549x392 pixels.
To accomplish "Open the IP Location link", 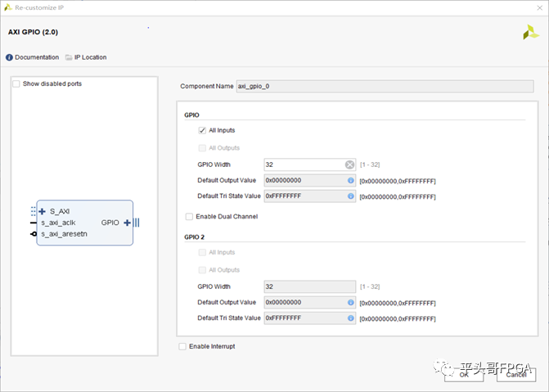I will tap(91, 57).
